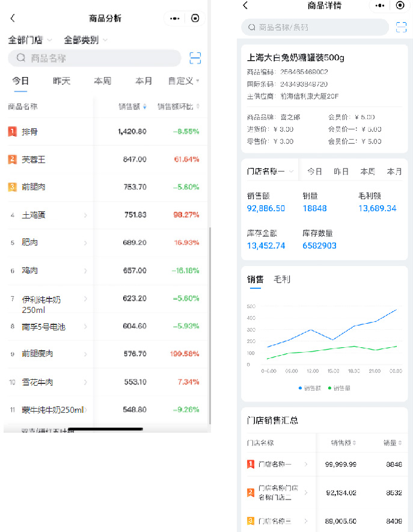Select 今日 tab in 商品分析
The image size is (413, 532).
(20, 81)
